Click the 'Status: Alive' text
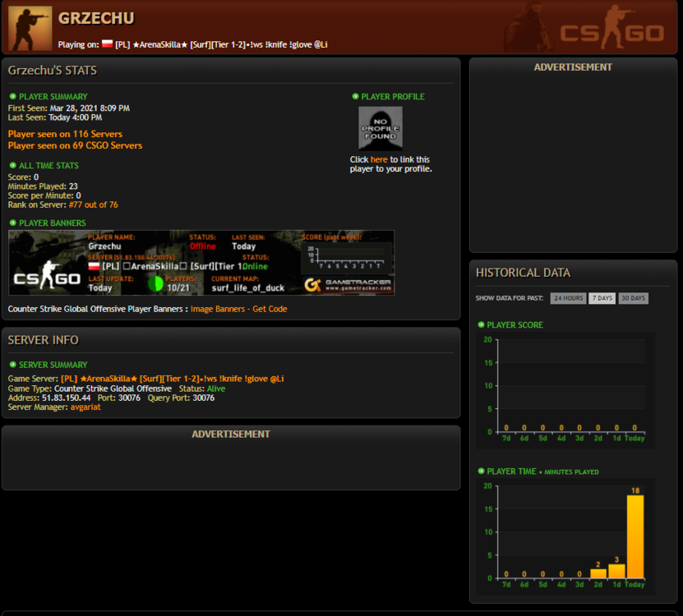683x616 pixels. [x=202, y=388]
